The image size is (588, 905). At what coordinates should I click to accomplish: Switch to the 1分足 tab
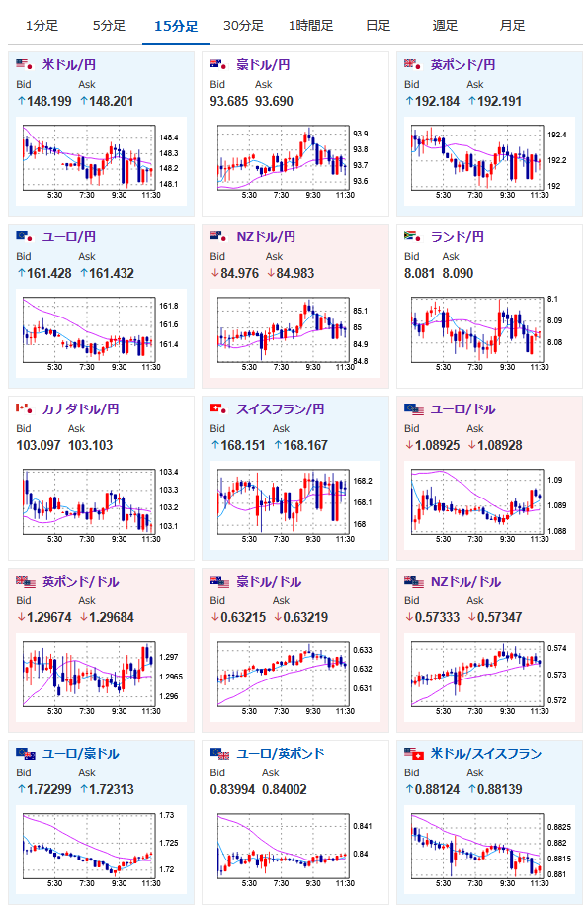(x=42, y=26)
